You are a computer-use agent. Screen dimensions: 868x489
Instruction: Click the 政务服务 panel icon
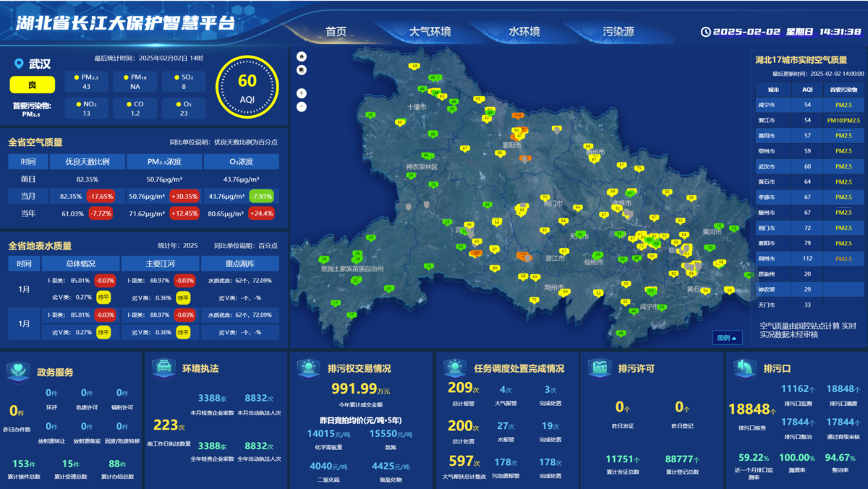18,371
